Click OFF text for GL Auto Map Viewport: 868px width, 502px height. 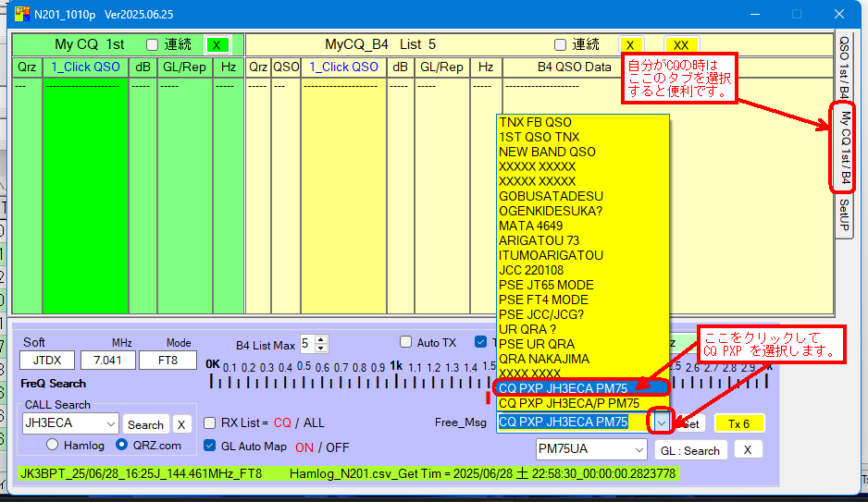point(338,447)
